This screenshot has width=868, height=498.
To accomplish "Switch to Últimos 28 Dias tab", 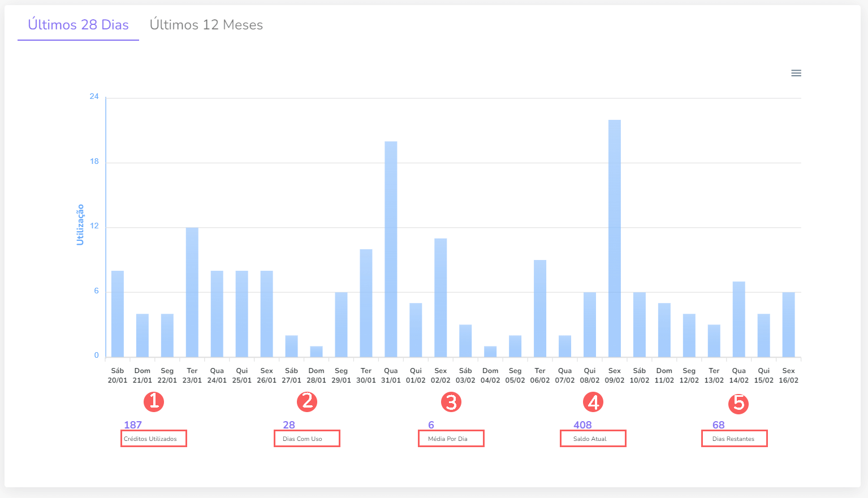I will point(78,25).
